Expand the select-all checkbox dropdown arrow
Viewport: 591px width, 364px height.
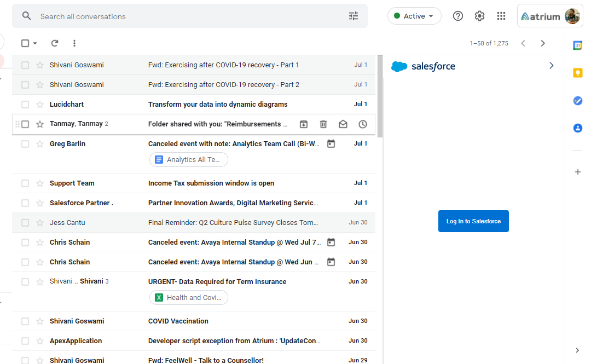(35, 43)
